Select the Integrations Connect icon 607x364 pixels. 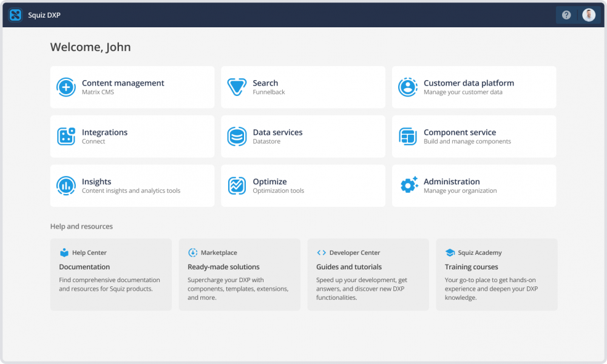[66, 136]
